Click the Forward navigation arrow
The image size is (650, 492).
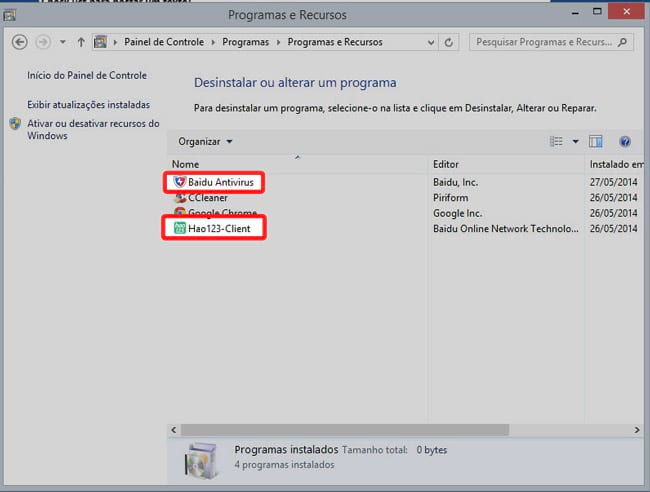click(x=43, y=42)
